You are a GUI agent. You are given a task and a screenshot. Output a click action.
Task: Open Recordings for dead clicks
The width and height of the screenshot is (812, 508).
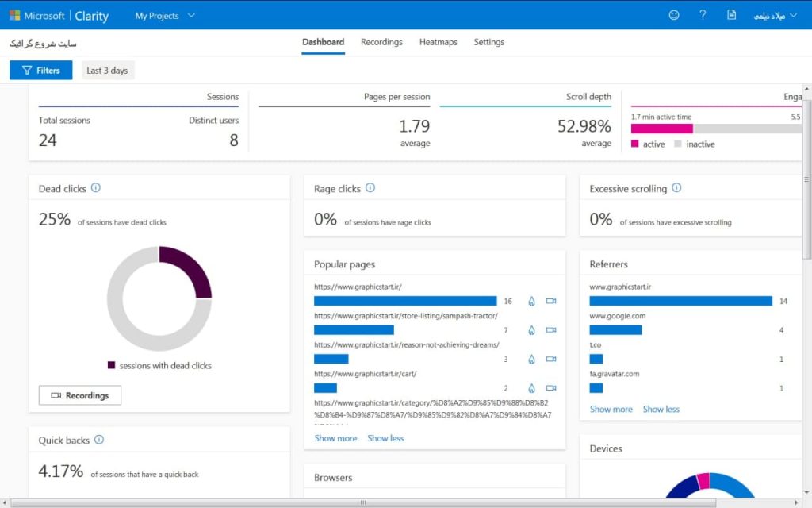coord(80,395)
